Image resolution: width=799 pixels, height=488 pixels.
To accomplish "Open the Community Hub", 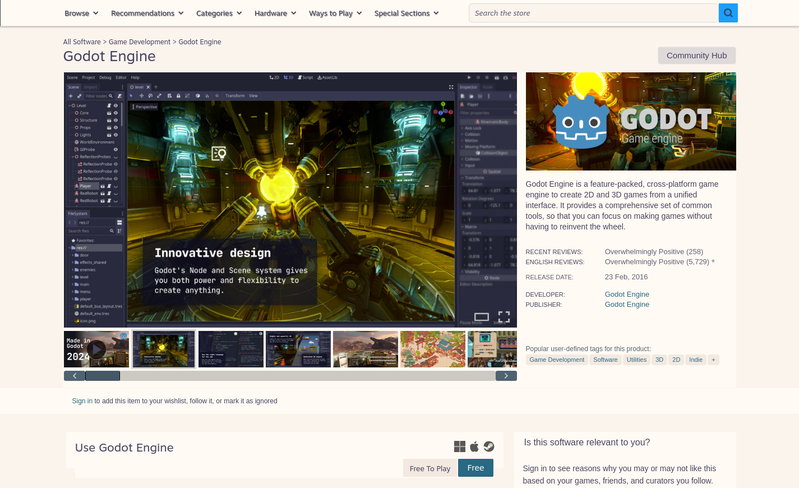I will point(697,56).
